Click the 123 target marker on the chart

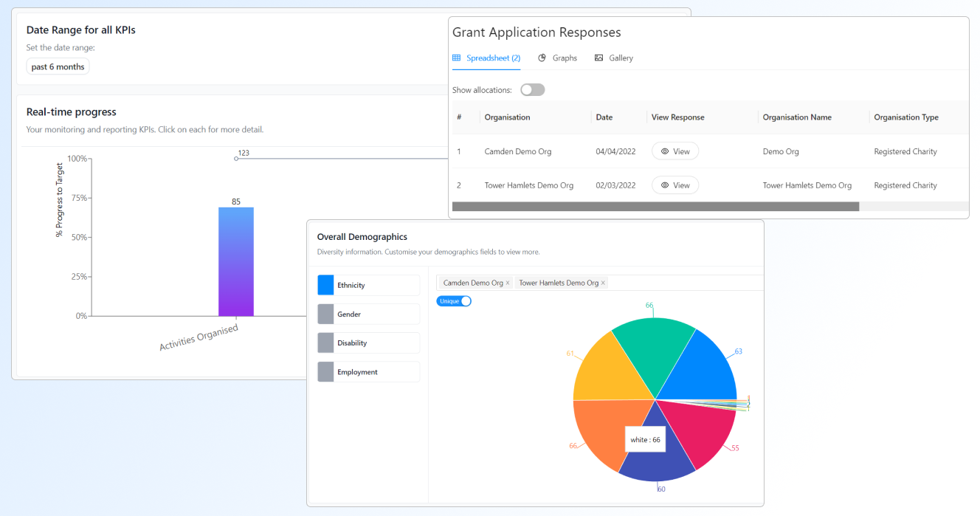[x=236, y=158]
